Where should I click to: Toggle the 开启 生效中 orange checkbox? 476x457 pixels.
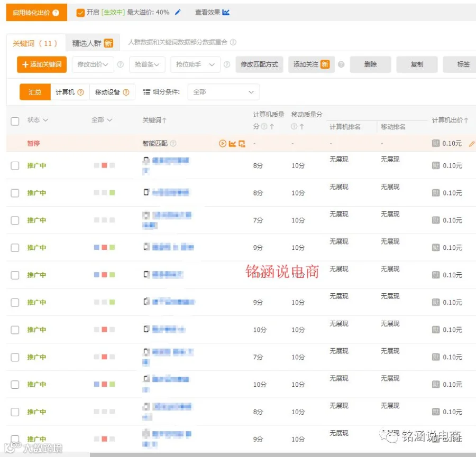tap(80, 13)
